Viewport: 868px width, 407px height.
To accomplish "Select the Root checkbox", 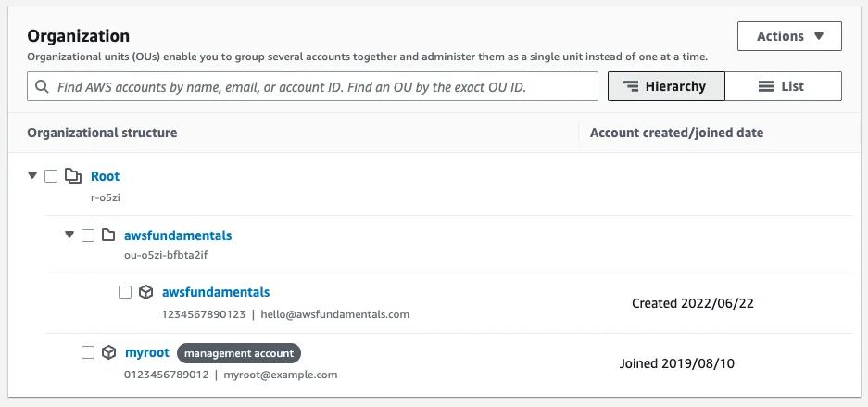I will (51, 176).
